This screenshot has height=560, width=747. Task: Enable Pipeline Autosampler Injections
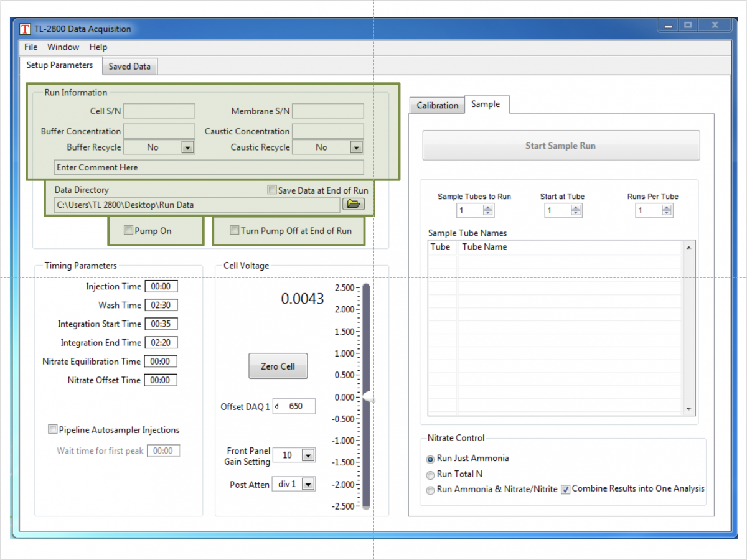53,429
